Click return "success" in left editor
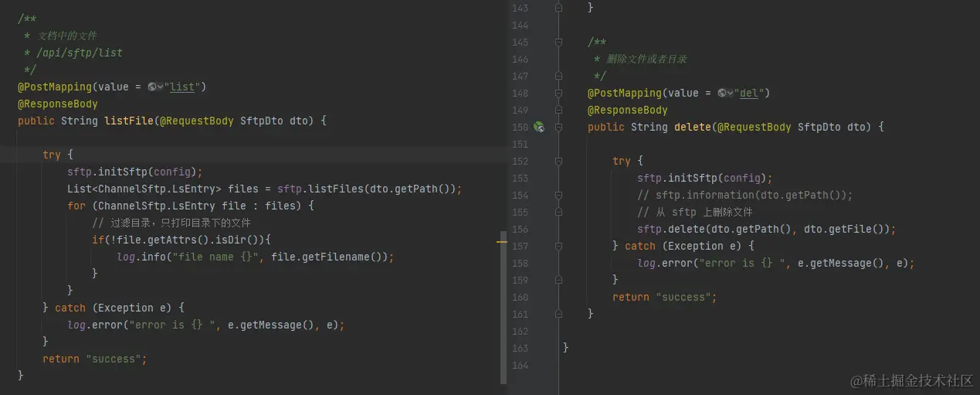This screenshot has height=395, width=980. point(95,359)
